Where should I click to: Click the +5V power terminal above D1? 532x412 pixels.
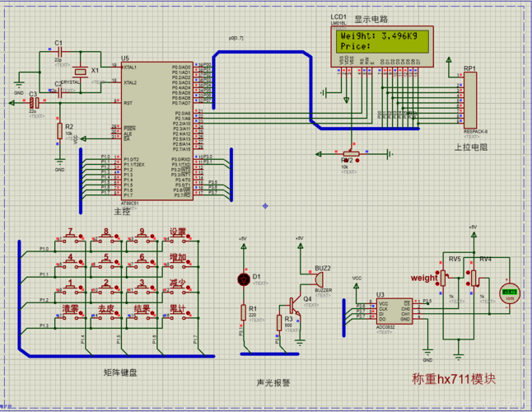pyautogui.click(x=243, y=246)
